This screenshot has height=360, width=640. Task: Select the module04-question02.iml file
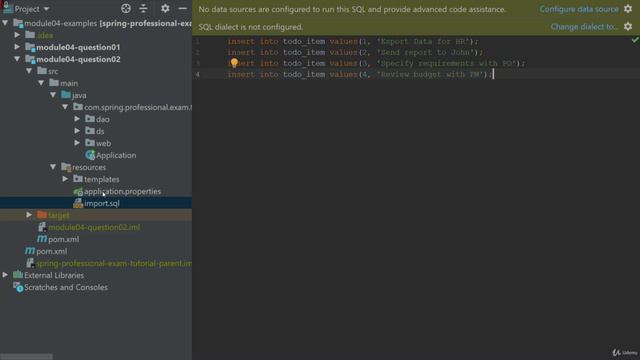tap(94, 227)
